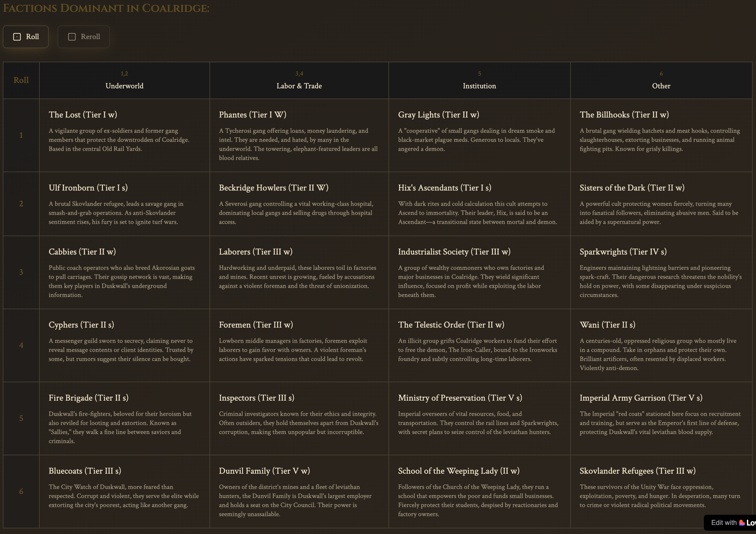756x534 pixels.
Task: Select the Institution column header
Action: click(479, 86)
